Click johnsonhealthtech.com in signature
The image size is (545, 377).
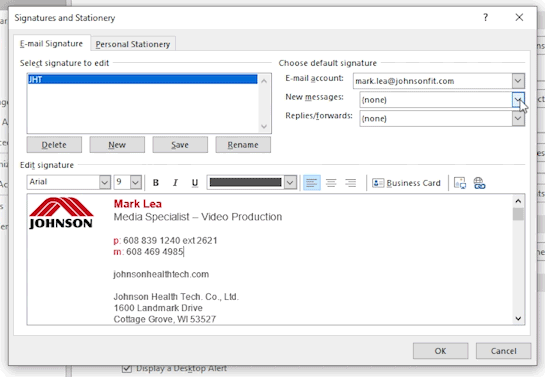point(161,274)
